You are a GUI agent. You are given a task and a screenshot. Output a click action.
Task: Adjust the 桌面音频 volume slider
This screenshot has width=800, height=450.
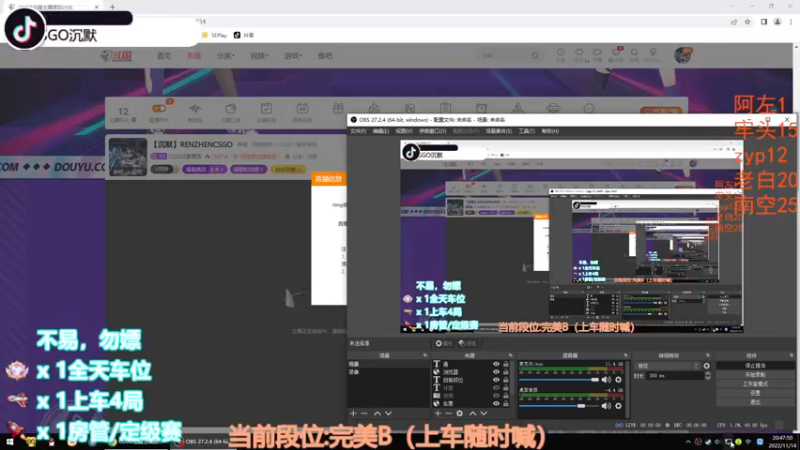click(559, 406)
